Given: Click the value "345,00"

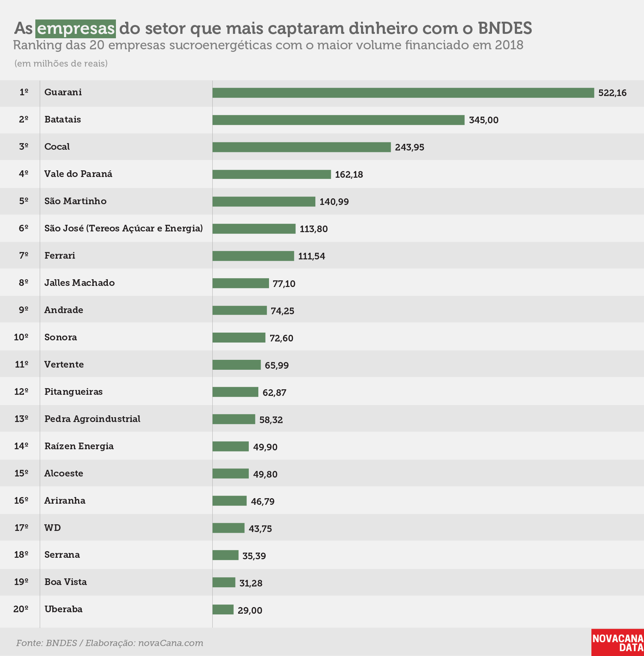Looking at the screenshot, I should (x=484, y=120).
